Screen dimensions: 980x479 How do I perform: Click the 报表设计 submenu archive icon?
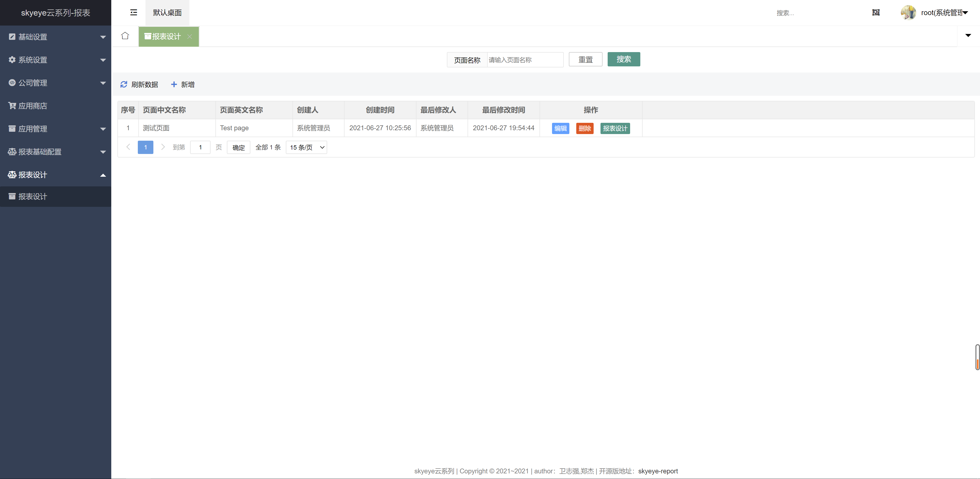pos(12,196)
